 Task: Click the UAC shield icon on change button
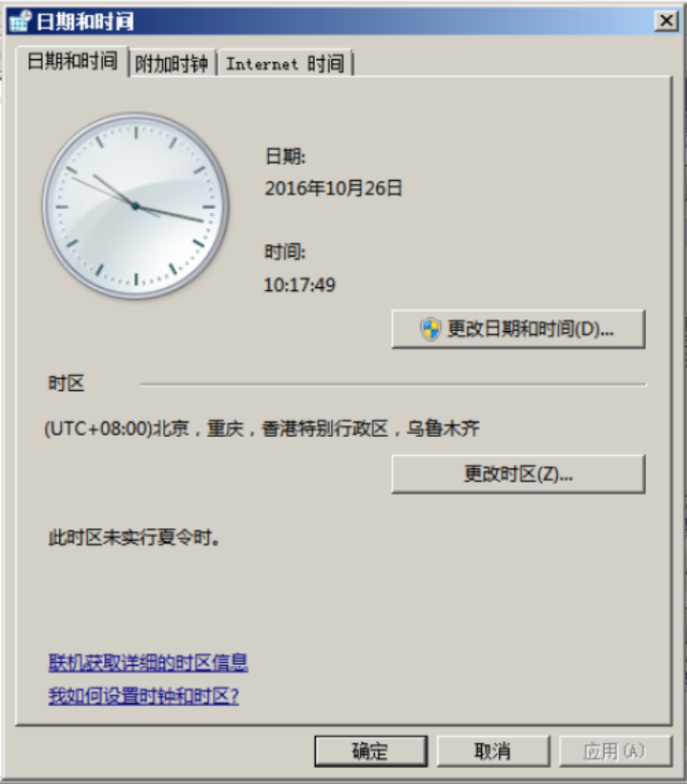429,329
